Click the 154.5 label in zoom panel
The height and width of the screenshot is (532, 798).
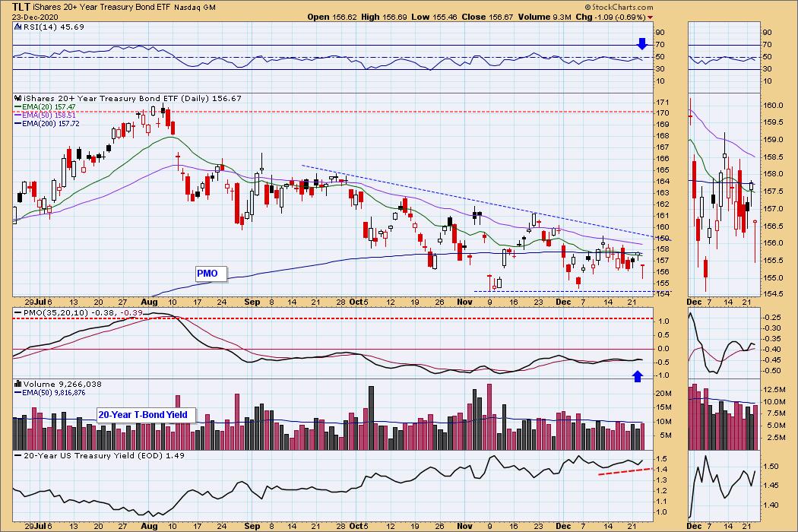tap(773, 294)
